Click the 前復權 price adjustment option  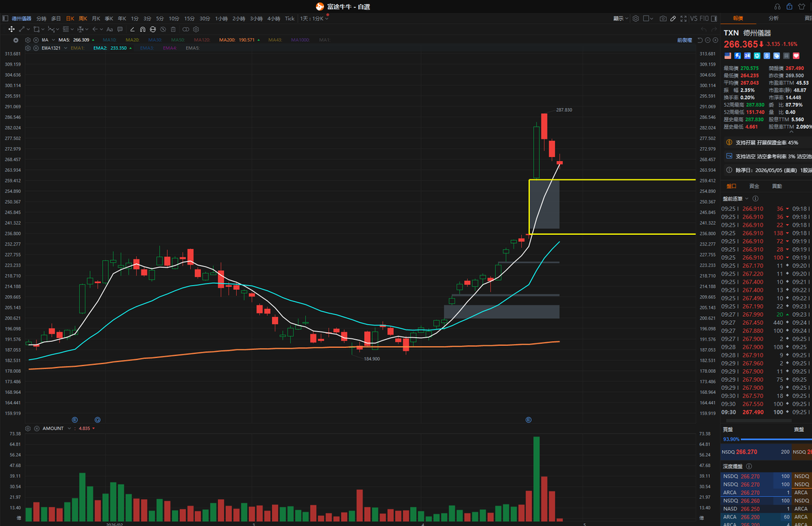(685, 40)
